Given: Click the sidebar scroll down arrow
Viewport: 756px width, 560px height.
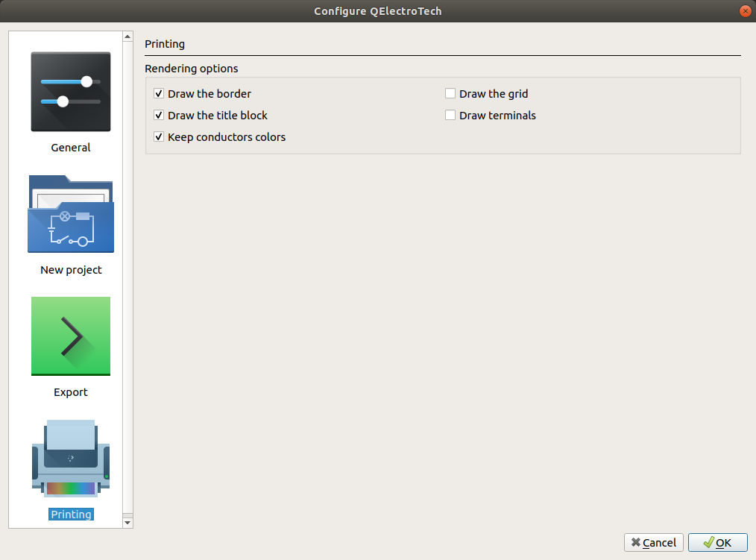Looking at the screenshot, I should click(127, 523).
